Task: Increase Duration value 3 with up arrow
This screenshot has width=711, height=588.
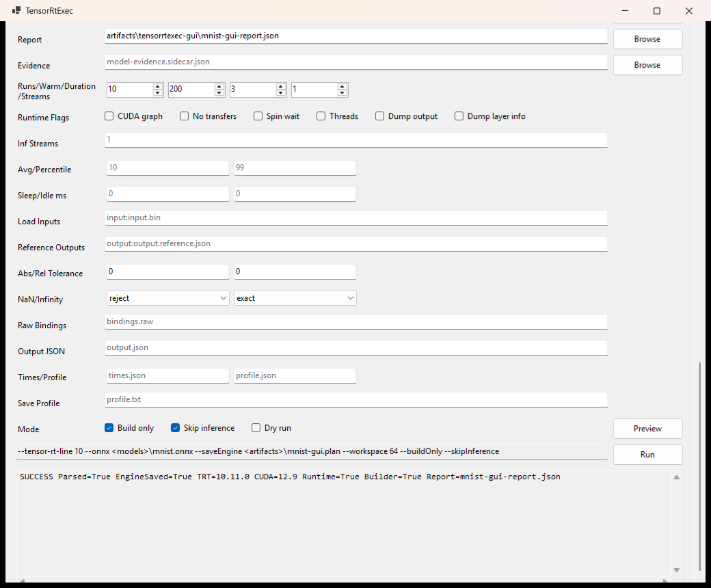Action: (x=281, y=86)
